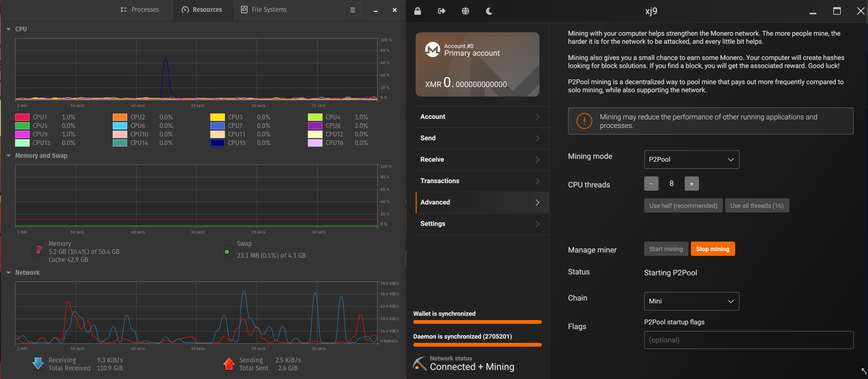The width and height of the screenshot is (868, 379).
Task: Click the lock wallet icon in Monero title bar
Action: pyautogui.click(x=418, y=11)
